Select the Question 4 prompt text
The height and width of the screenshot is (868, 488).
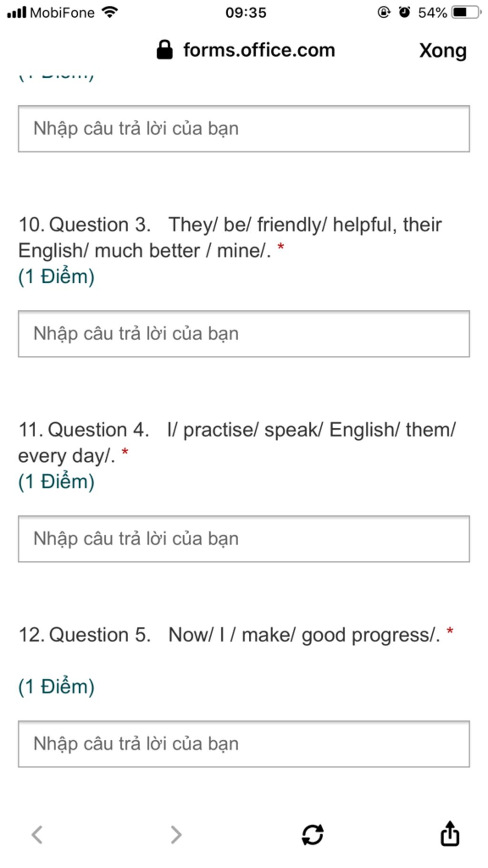point(237,443)
